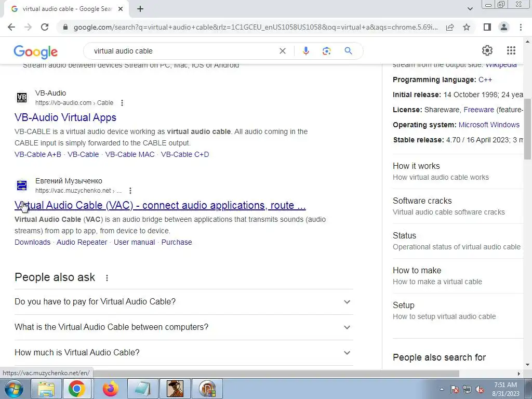Open the Windows Start menu
Image resolution: width=532 pixels, height=399 pixels.
pyautogui.click(x=14, y=389)
